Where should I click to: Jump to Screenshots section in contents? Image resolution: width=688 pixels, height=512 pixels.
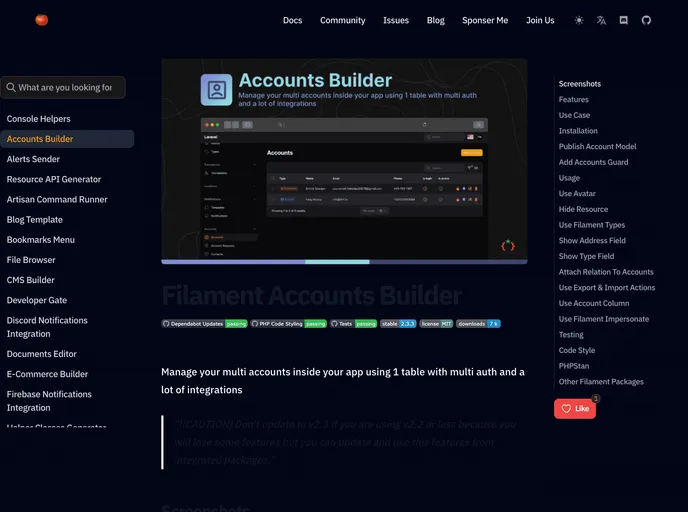580,84
